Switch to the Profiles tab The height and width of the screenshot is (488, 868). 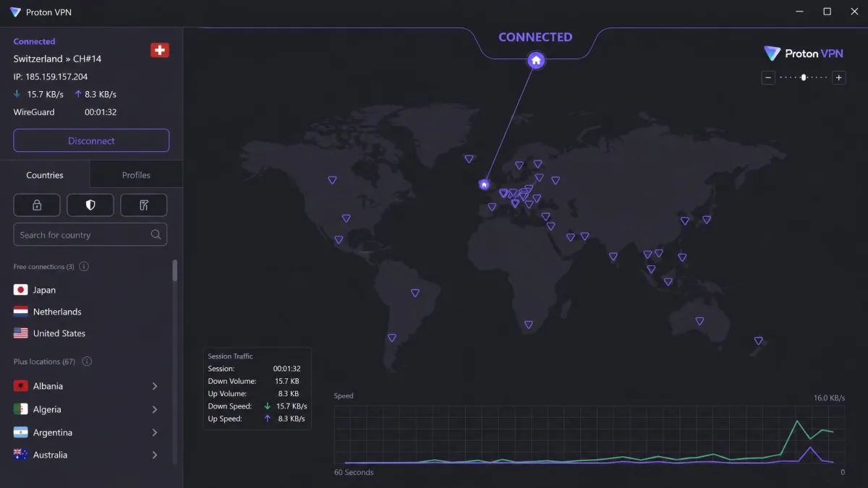click(x=136, y=175)
